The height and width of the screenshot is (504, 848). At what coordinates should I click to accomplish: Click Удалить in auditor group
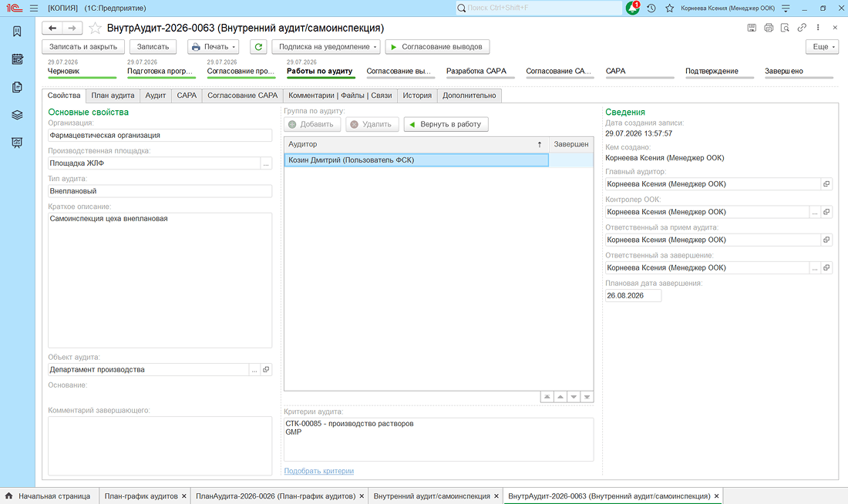pyautogui.click(x=372, y=124)
